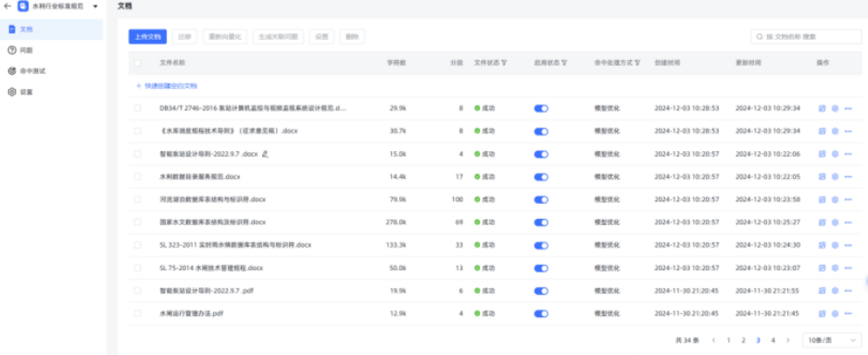The image size is (868, 355).
Task: Click the vectorize grid icon for DB34/T 2746-2016 row
Action: click(x=823, y=108)
